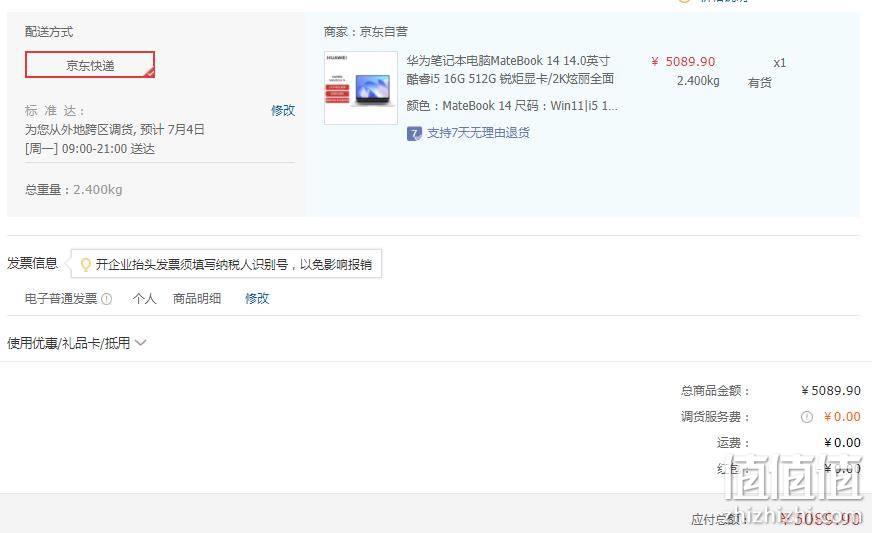The height and width of the screenshot is (533, 872).
Task: Click the 预计 7月4日 delivery estimate text
Action: click(172, 130)
